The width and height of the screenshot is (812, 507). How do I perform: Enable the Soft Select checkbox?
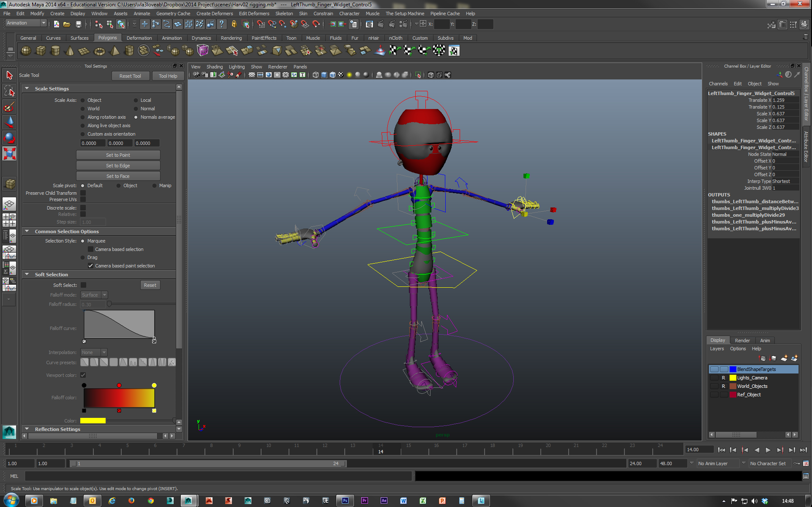(83, 285)
